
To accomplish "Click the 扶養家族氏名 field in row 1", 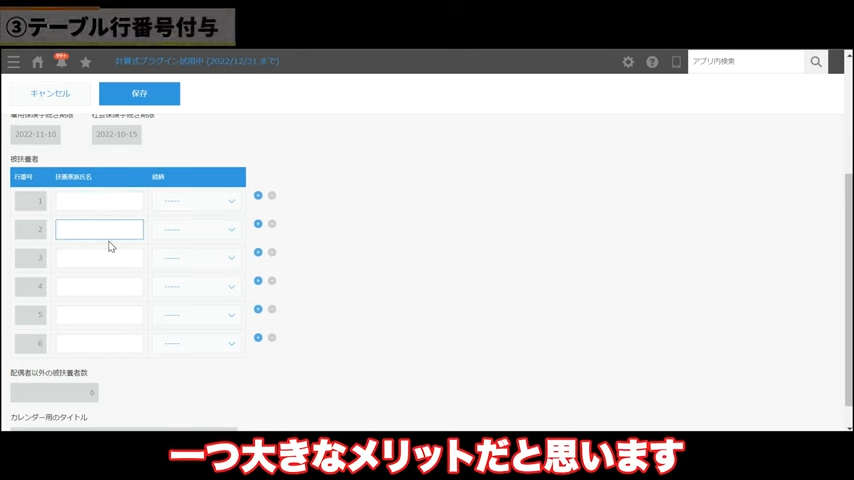I will [99, 201].
